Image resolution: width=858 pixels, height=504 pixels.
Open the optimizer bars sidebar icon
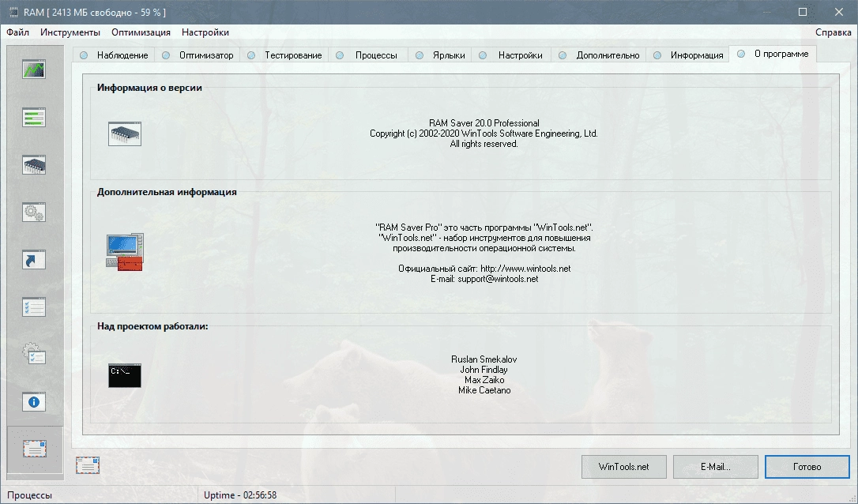[x=34, y=117]
